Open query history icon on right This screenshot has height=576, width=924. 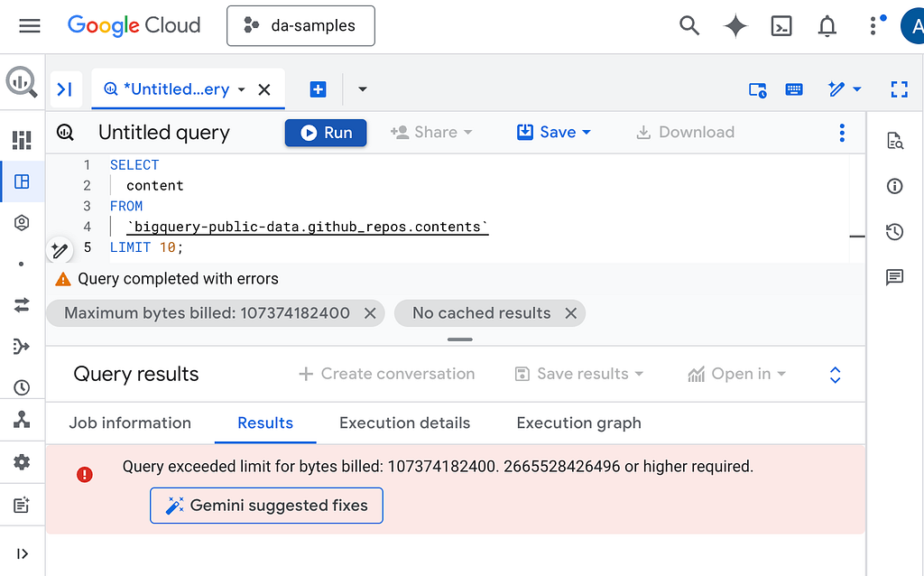tap(895, 232)
